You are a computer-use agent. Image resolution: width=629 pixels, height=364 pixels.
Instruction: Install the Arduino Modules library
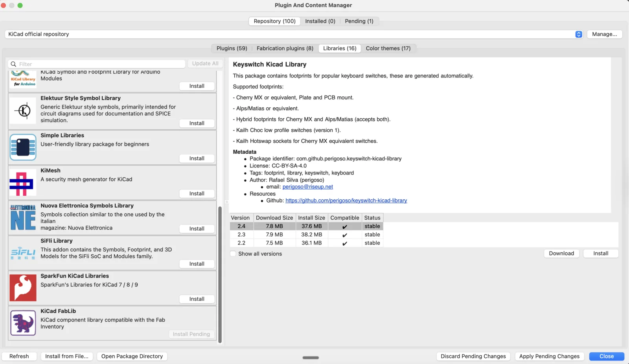pyautogui.click(x=197, y=86)
